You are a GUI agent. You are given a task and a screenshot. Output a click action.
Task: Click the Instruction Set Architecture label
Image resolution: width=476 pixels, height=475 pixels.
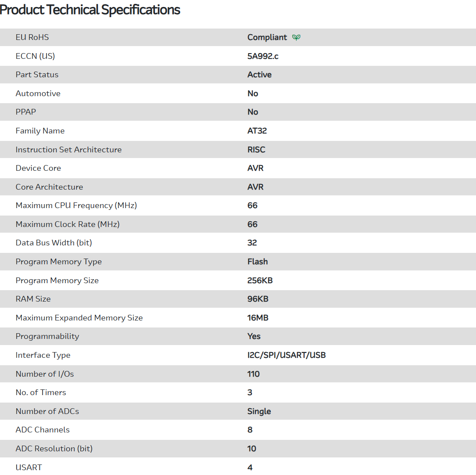coord(68,150)
